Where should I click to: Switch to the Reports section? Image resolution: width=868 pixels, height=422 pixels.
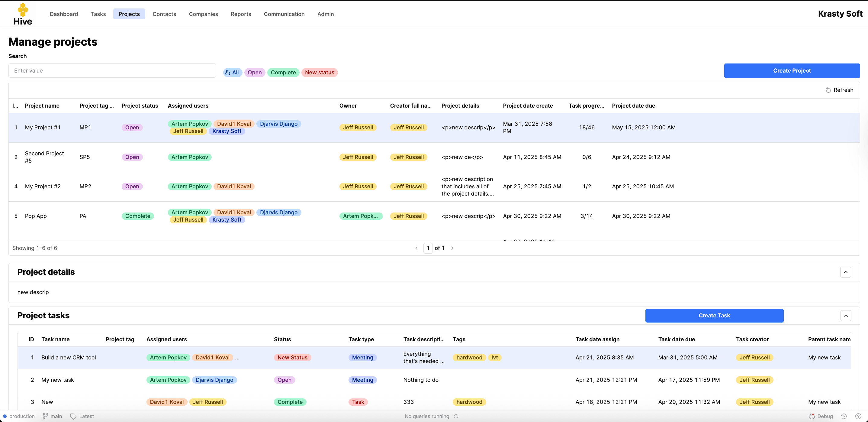(241, 14)
